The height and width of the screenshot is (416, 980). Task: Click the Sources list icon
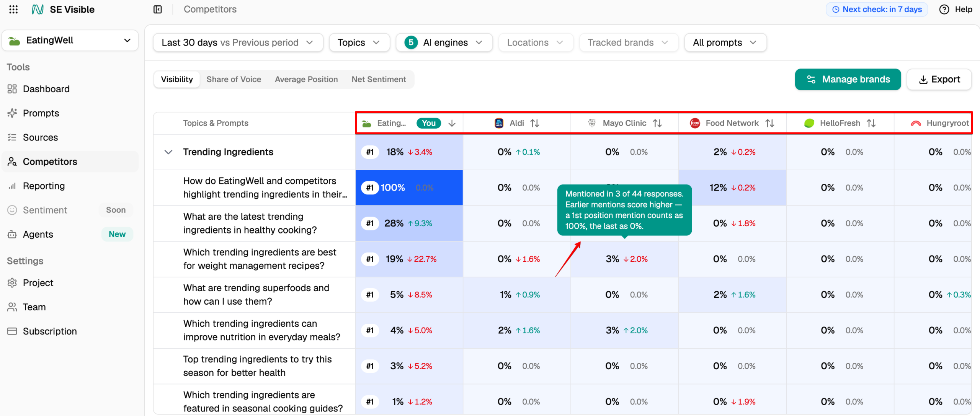[x=12, y=137]
